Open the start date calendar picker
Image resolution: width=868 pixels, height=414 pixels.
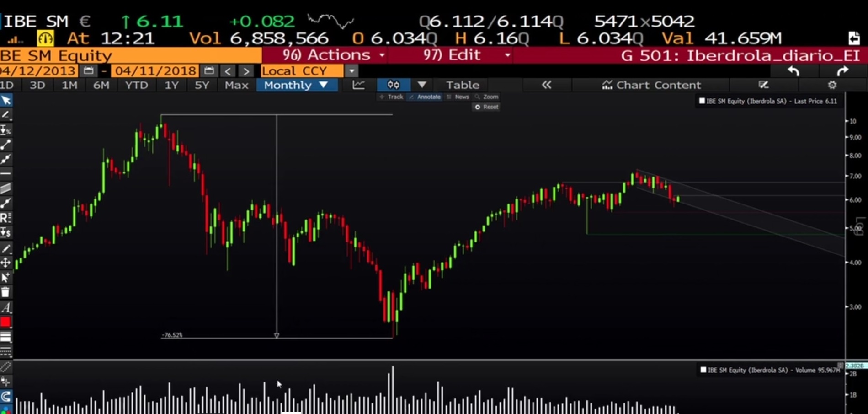coord(88,71)
